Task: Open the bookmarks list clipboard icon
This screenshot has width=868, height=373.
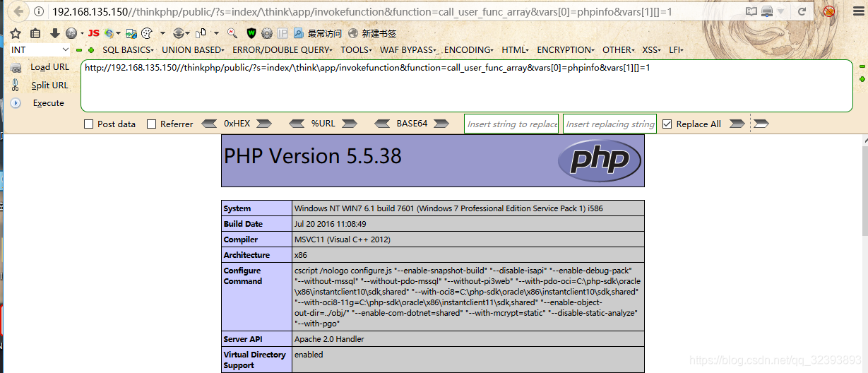Action: pos(35,32)
